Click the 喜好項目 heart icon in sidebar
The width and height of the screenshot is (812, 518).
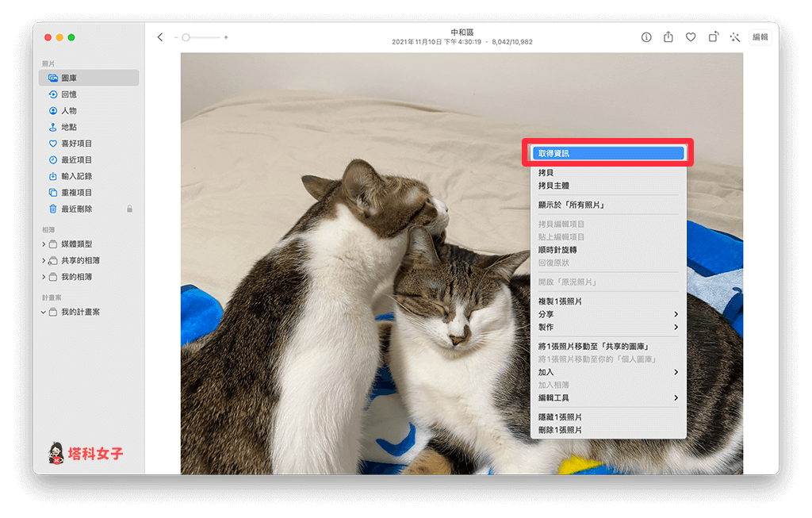[53, 144]
